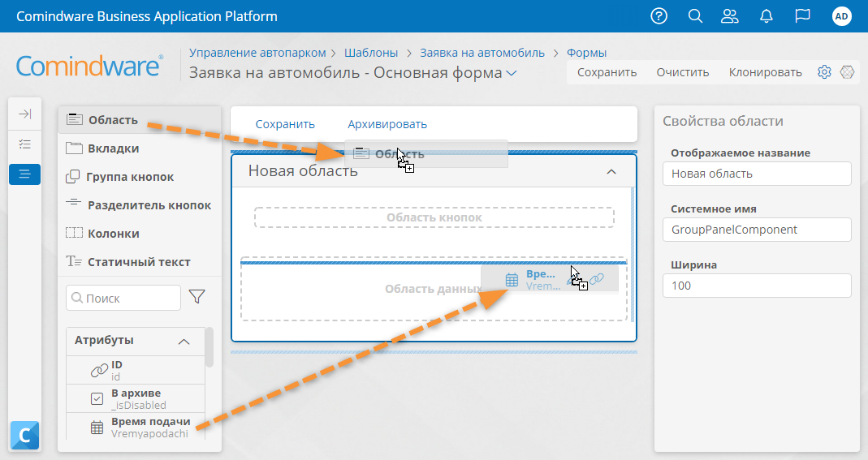Open notifications bell icon
This screenshot has width=868, height=460.
click(x=767, y=16)
